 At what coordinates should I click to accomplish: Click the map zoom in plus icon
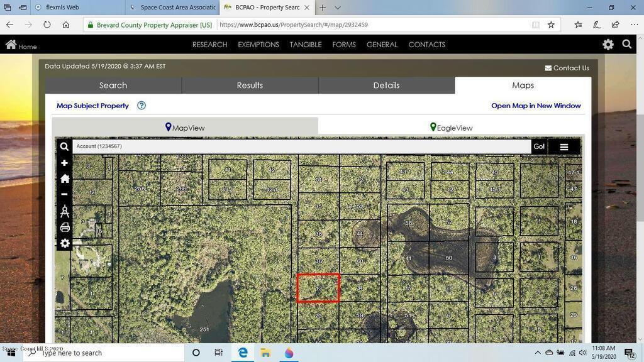[x=64, y=163]
